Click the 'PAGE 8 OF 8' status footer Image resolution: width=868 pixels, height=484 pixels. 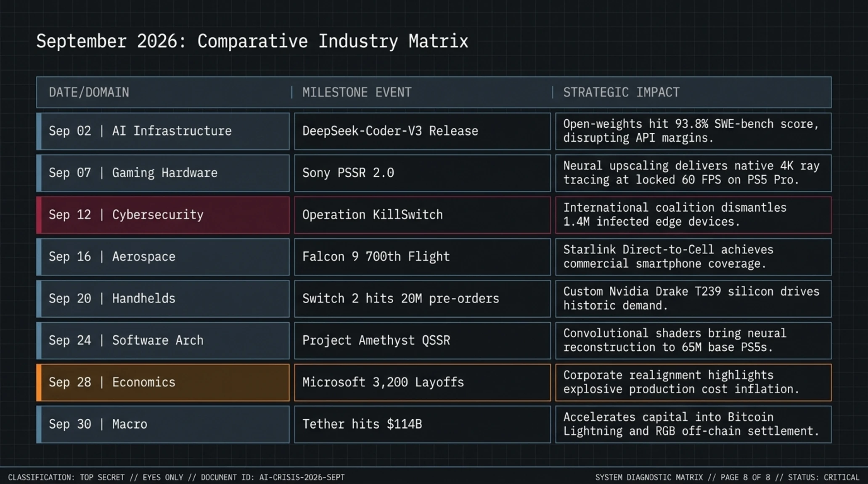point(727,478)
